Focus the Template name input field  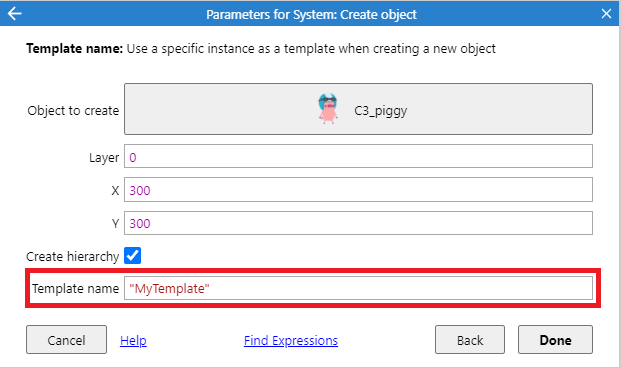(358, 288)
